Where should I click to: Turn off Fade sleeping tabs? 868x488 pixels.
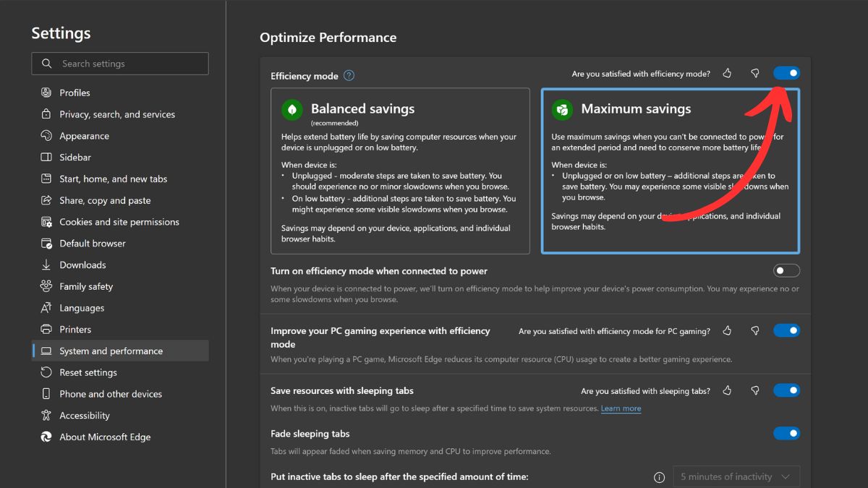[786, 433]
